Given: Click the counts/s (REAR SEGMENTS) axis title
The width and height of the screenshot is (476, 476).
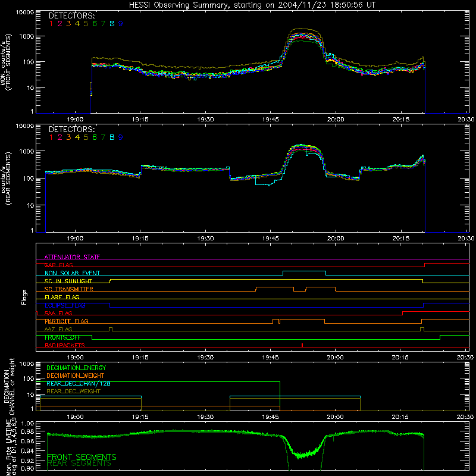Looking at the screenshot, I should click(6, 178).
